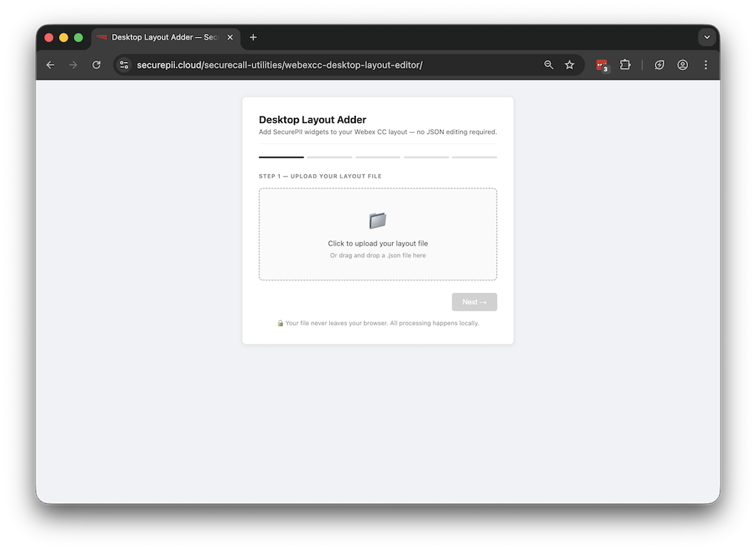Screen dimensions: 756x551
Task: Click the Next button
Action: click(x=474, y=302)
